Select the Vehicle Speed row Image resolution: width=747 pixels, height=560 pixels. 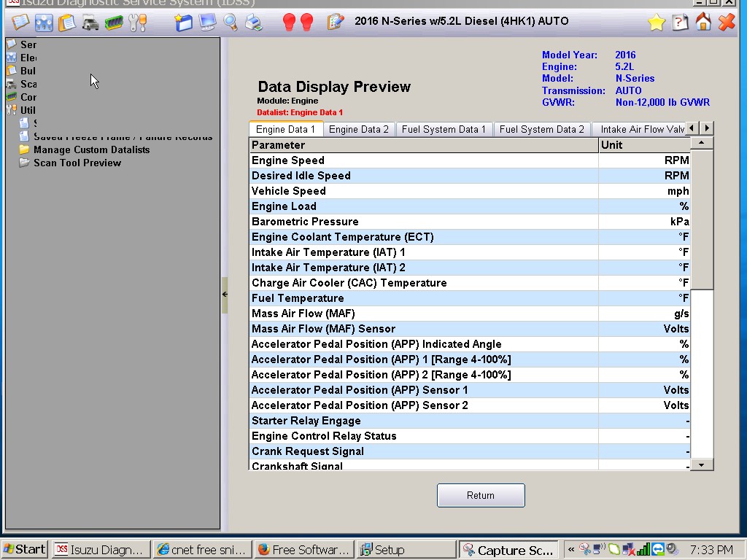[x=470, y=191]
